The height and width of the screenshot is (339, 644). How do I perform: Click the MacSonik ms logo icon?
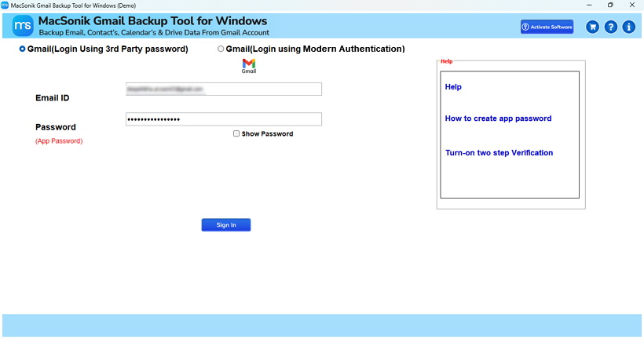point(23,25)
